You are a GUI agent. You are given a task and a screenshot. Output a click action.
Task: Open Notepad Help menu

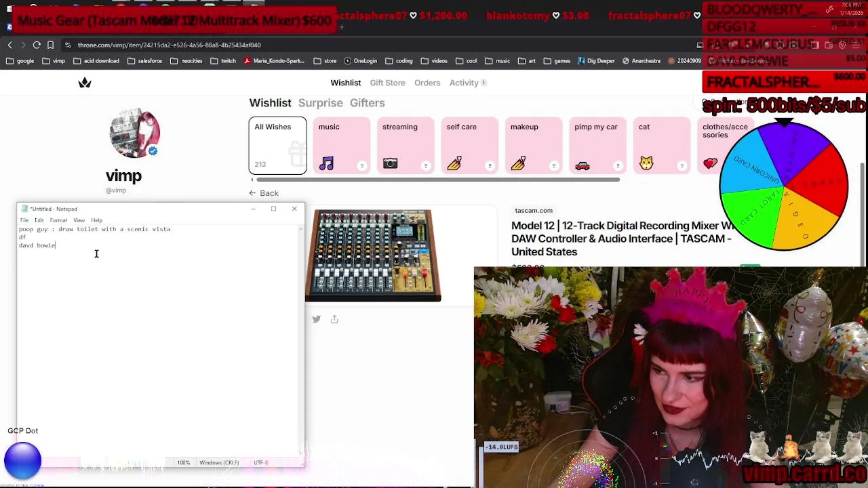click(x=96, y=220)
